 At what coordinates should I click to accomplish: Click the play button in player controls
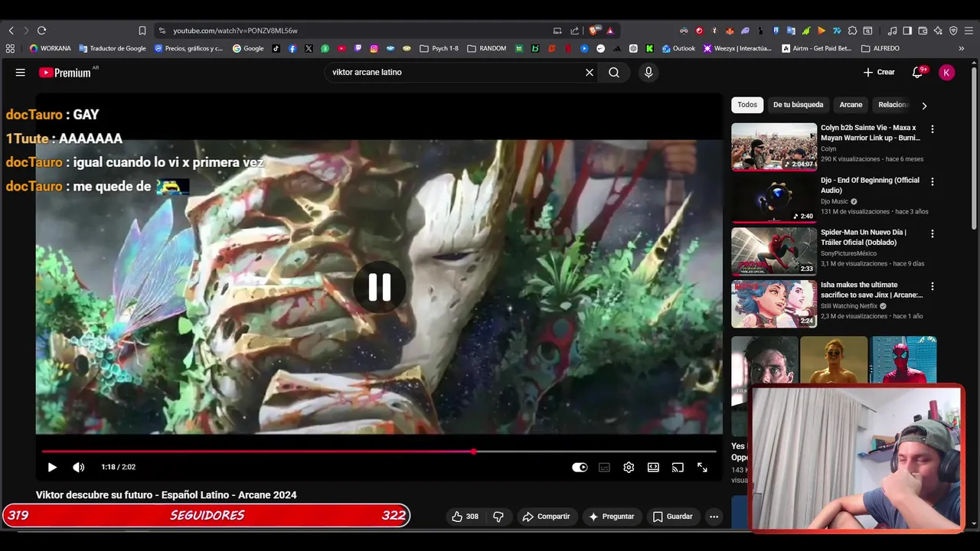[52, 467]
